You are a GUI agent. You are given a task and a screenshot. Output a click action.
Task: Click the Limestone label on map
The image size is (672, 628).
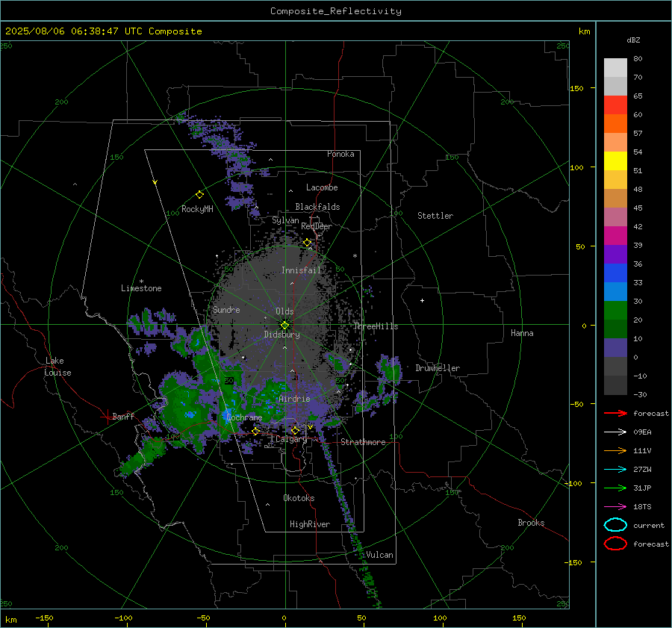[141, 288]
